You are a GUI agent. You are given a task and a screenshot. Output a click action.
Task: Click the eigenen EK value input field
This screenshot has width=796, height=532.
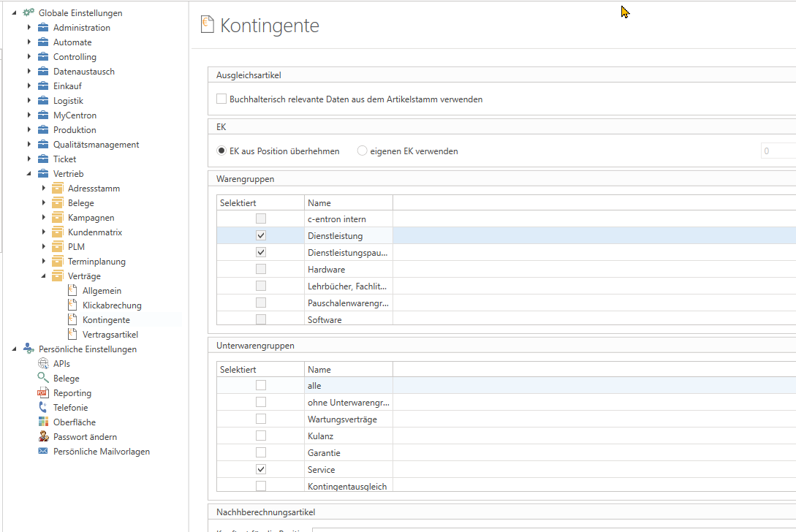pyautogui.click(x=777, y=151)
